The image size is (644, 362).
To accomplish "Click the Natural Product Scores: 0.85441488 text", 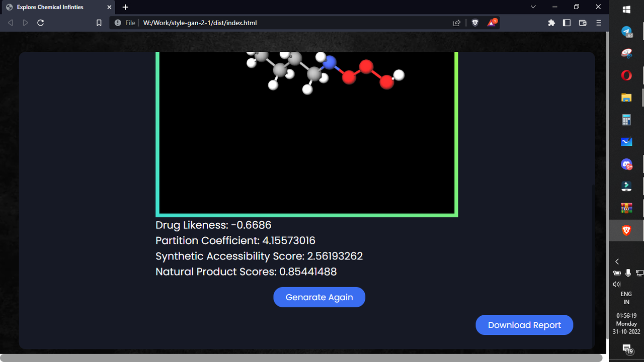I will (x=246, y=271).
